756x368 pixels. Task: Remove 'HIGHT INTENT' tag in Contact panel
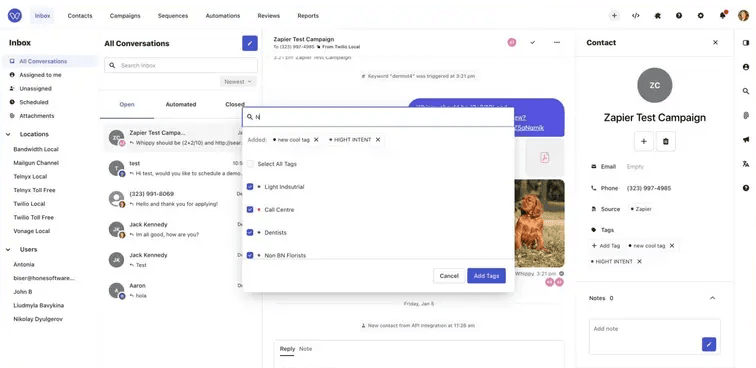[640, 261]
